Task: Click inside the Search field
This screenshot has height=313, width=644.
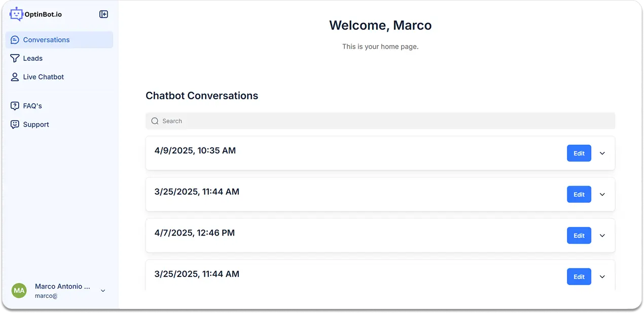Action: coord(304,121)
